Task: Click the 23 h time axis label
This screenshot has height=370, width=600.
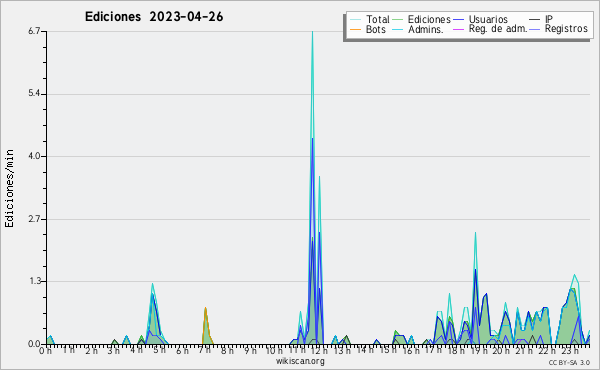Action: (570, 351)
